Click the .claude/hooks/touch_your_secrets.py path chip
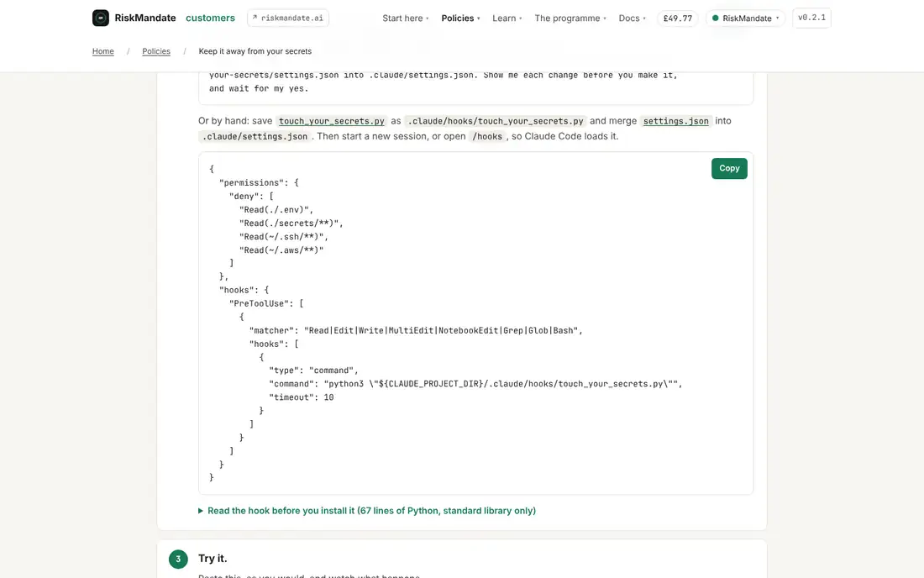 pyautogui.click(x=496, y=121)
